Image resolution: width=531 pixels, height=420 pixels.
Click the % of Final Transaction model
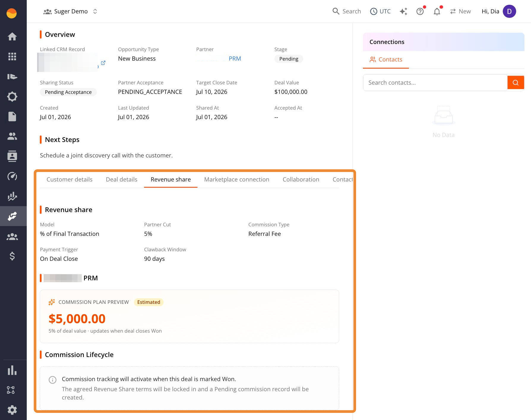tap(69, 234)
